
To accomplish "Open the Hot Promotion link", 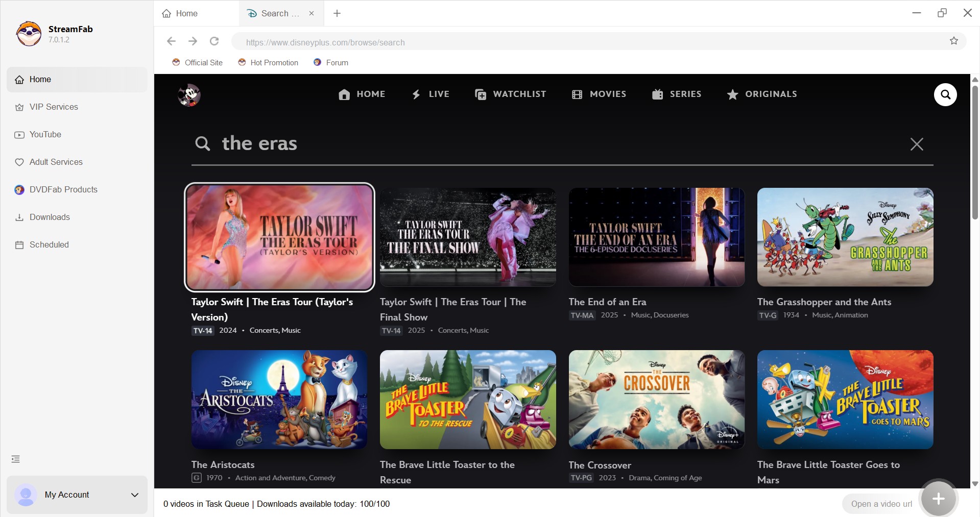I will (268, 62).
